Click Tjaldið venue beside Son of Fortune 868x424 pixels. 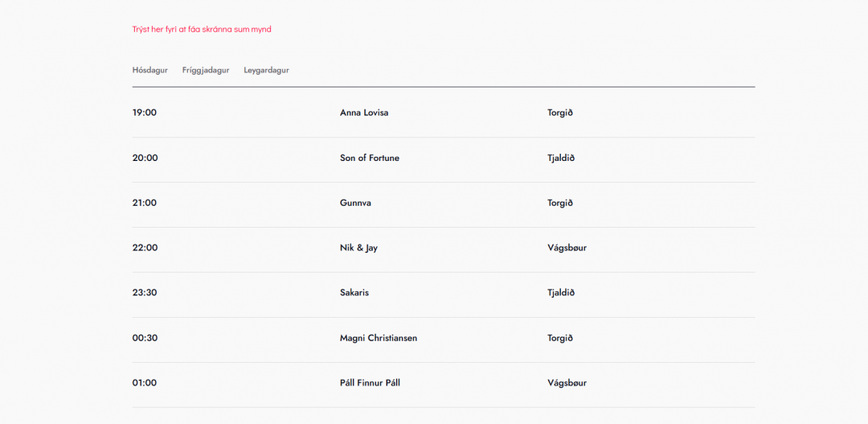pyautogui.click(x=561, y=158)
